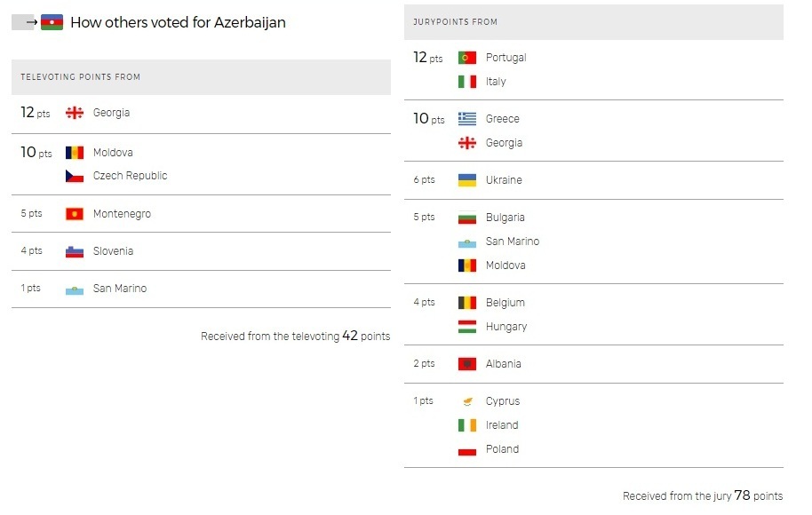Viewport: 812px width, 515px height.
Task: Click the Montenegro flag icon
Action: [x=75, y=214]
